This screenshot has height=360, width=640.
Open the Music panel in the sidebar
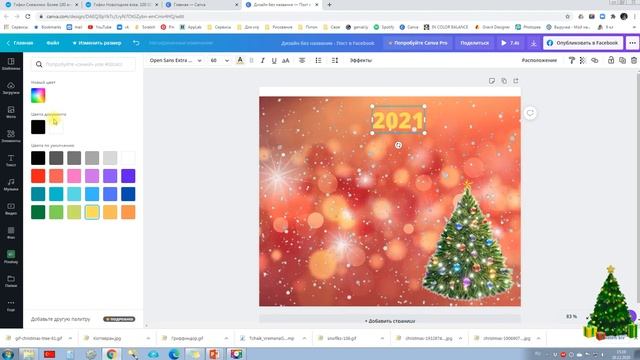click(11, 184)
